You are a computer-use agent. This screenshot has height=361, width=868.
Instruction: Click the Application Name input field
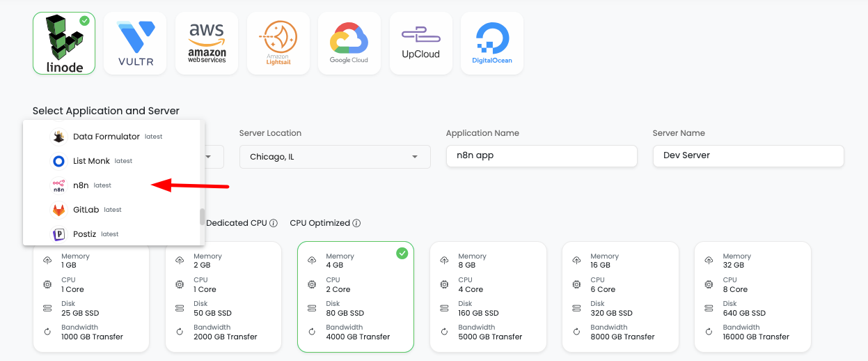click(x=542, y=155)
